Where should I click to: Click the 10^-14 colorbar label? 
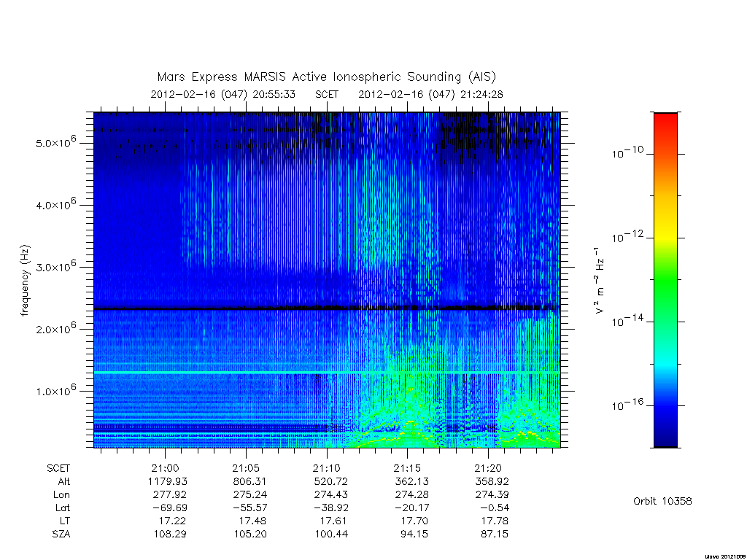click(x=627, y=321)
